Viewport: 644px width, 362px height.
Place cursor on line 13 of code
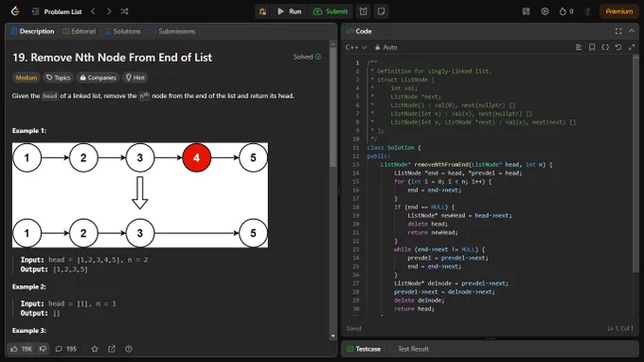pyautogui.click(x=466, y=164)
